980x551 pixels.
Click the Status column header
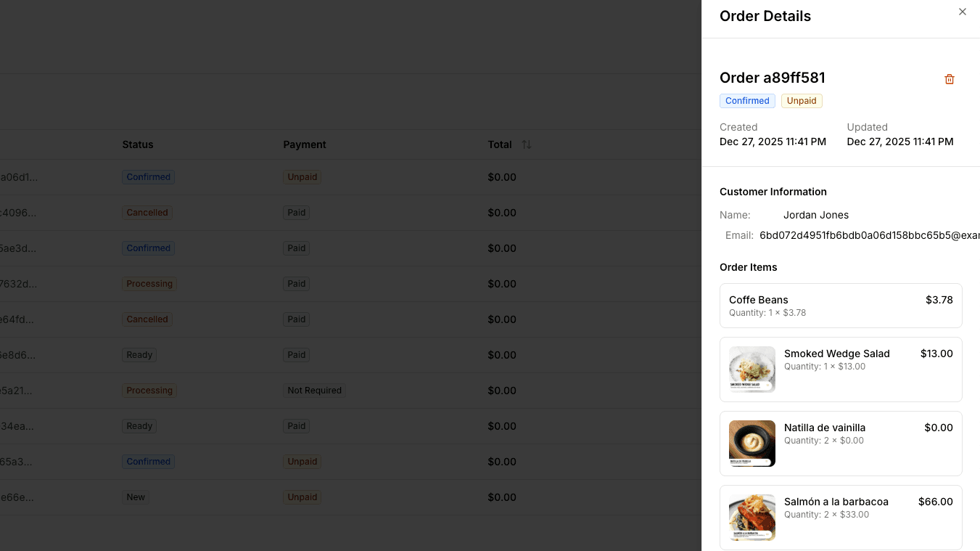(138, 144)
